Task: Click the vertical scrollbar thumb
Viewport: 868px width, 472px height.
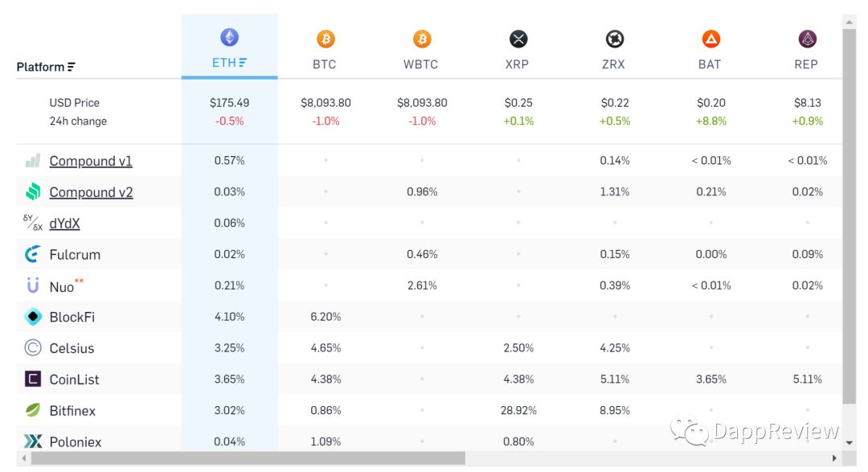Action: [x=850, y=216]
